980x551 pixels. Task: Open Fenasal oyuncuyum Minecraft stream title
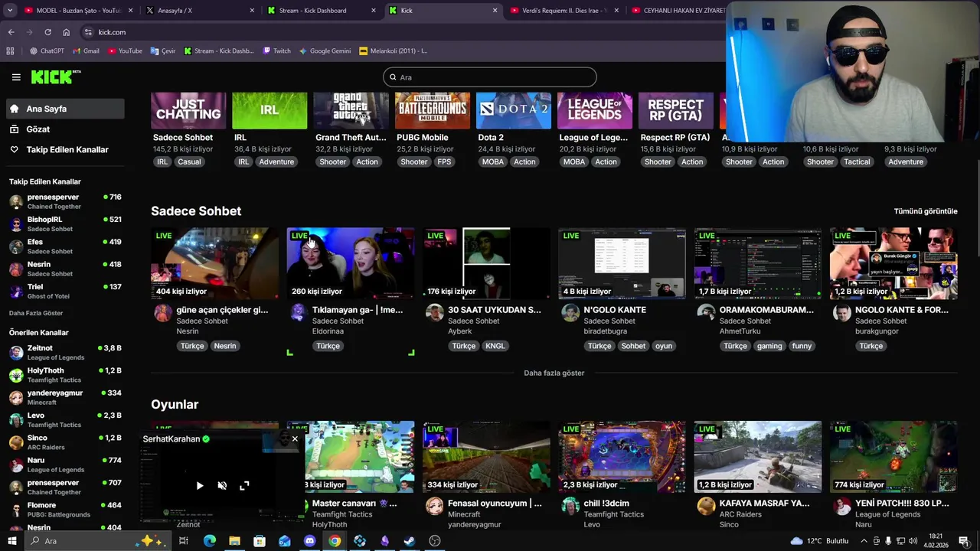pyautogui.click(x=495, y=504)
